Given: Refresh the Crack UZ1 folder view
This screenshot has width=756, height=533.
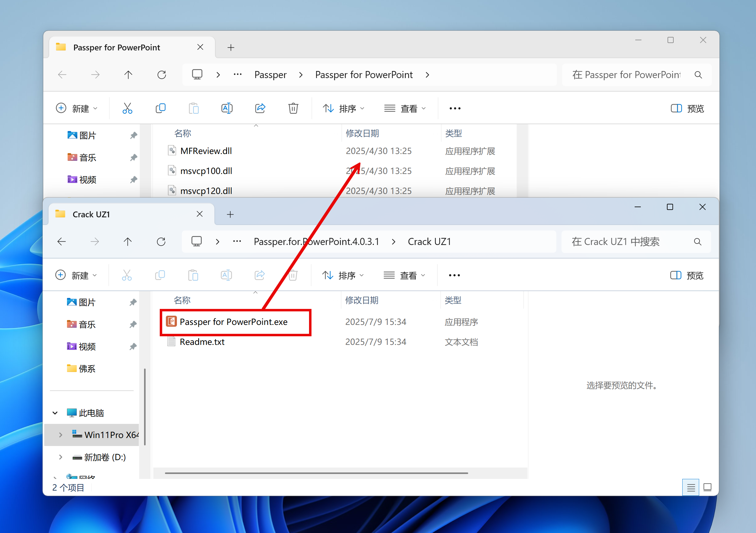Looking at the screenshot, I should [x=161, y=242].
